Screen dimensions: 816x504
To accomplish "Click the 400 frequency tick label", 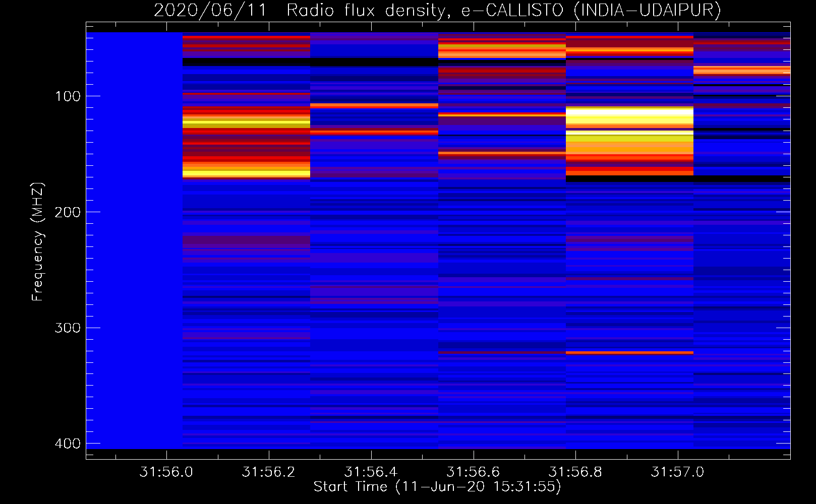I will tap(68, 444).
